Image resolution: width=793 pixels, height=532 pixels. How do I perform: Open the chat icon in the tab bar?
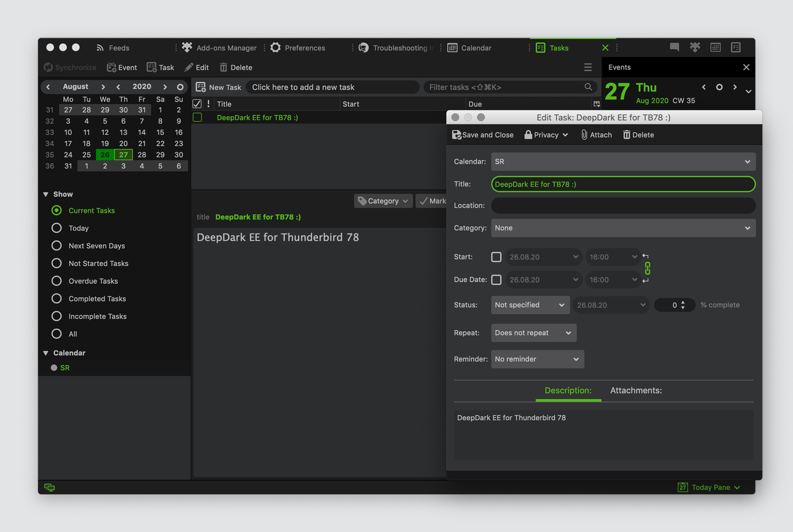675,47
